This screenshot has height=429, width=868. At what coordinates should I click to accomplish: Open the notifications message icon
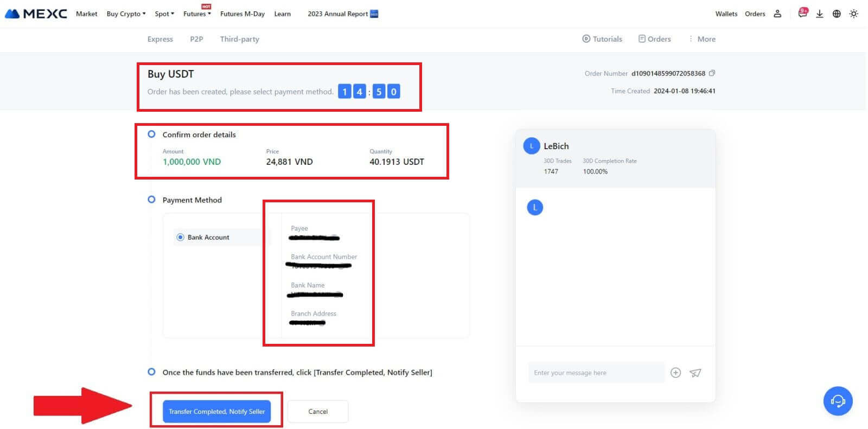[x=802, y=14]
